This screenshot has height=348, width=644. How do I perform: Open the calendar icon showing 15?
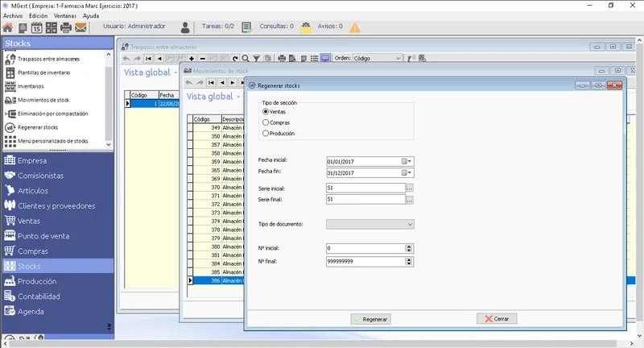click(x=36, y=28)
